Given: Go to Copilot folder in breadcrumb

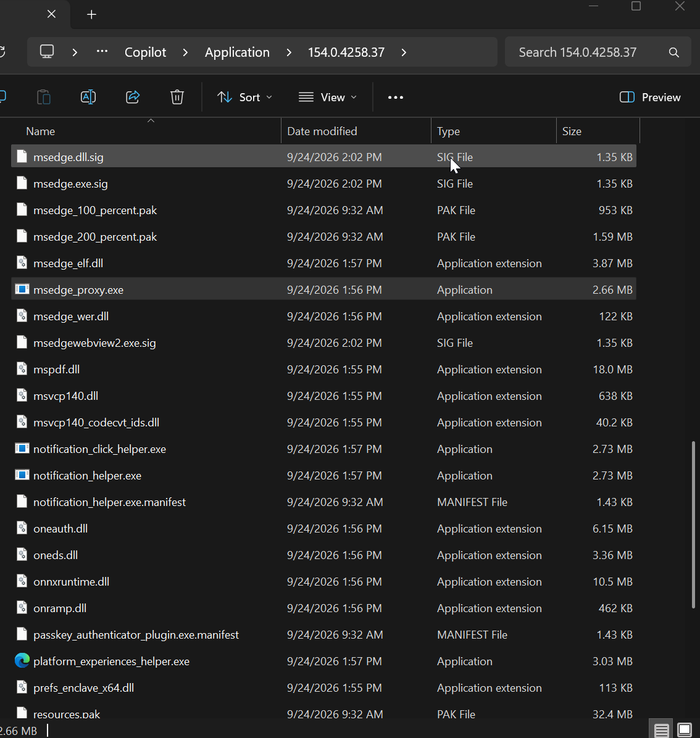Looking at the screenshot, I should tap(145, 52).
